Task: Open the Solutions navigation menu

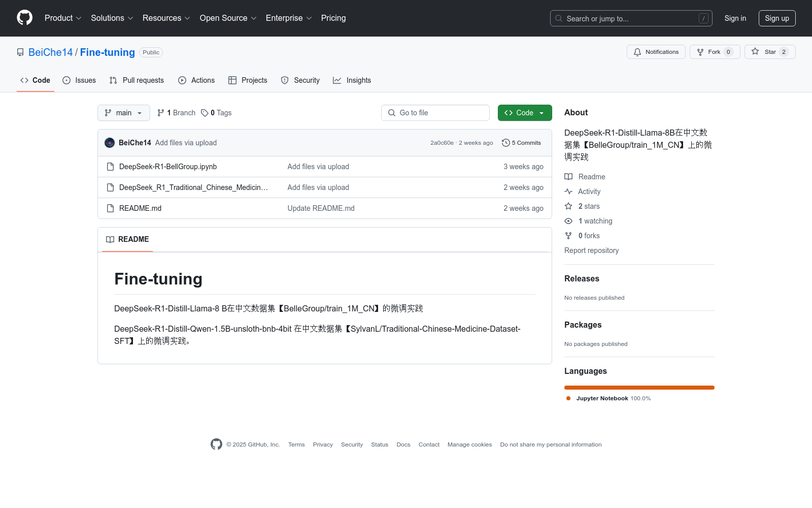Action: pos(112,18)
